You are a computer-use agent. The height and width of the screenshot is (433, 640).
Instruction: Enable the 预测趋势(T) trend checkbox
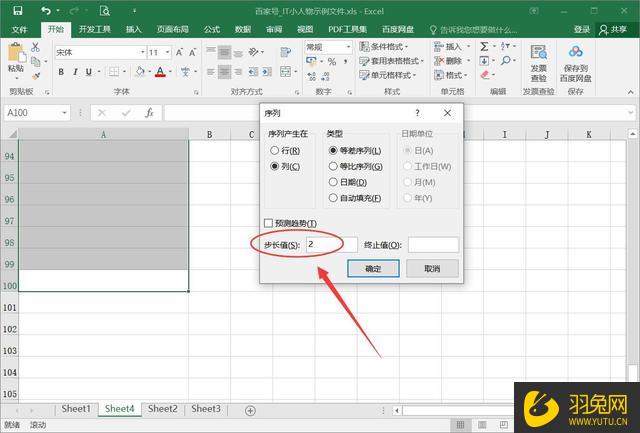[269, 223]
